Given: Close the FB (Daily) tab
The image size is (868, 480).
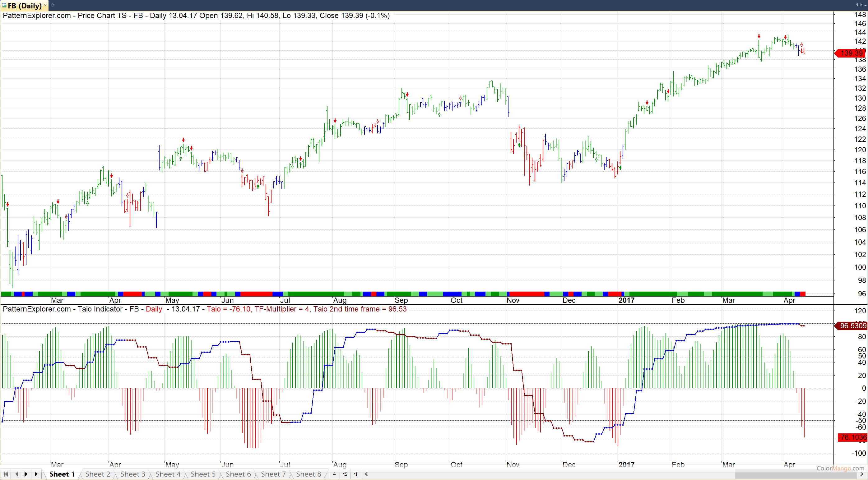Looking at the screenshot, I should [45, 5].
